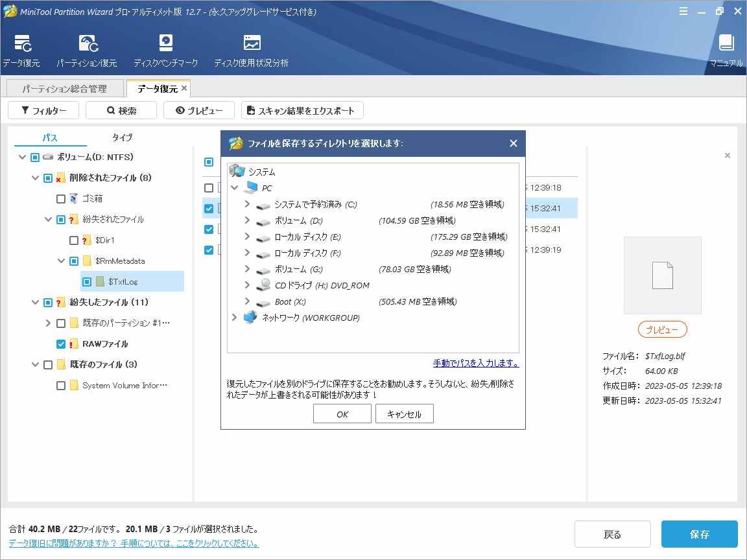This screenshot has height=560, width=747.
Task: Expand the システムで予約済み (C:) drive
Action: pyautogui.click(x=247, y=204)
